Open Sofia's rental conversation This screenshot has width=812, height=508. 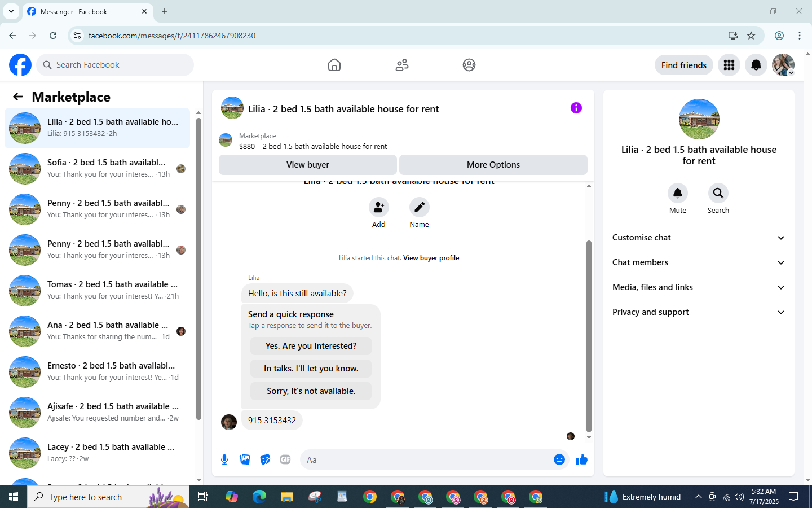pyautogui.click(x=97, y=168)
